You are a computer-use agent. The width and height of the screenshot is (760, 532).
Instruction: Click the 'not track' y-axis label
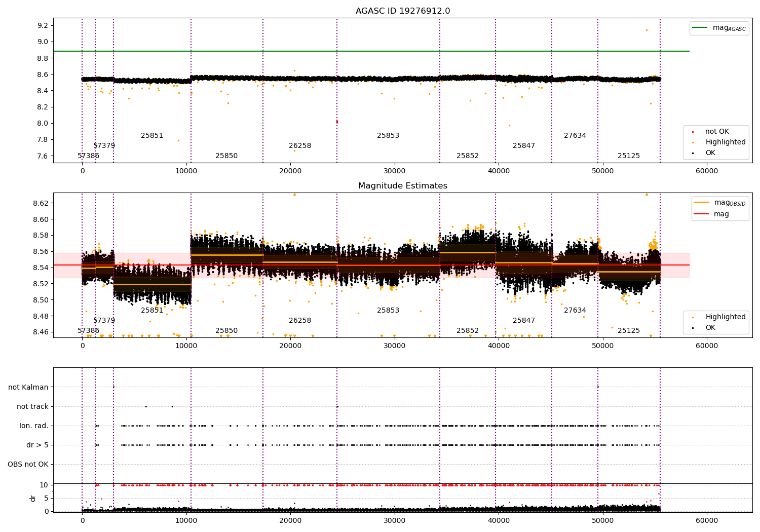click(32, 406)
